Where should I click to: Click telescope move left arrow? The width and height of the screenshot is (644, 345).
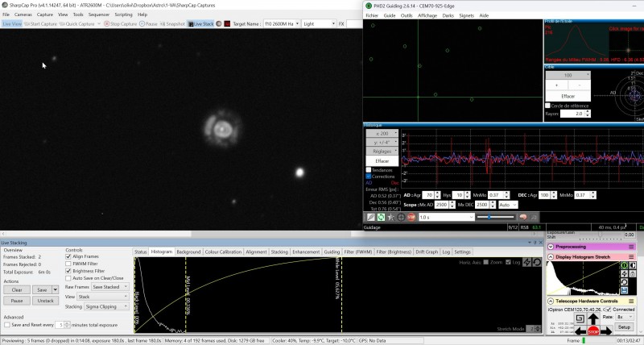pos(580,330)
